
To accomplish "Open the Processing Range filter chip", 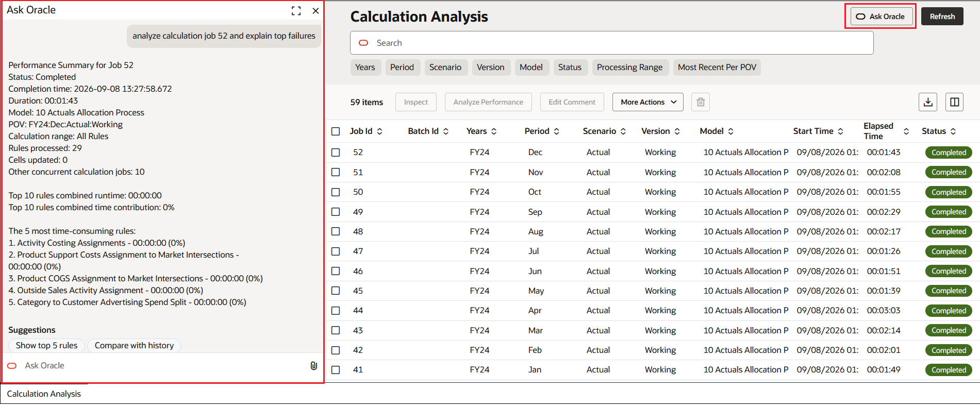I will pyautogui.click(x=630, y=67).
